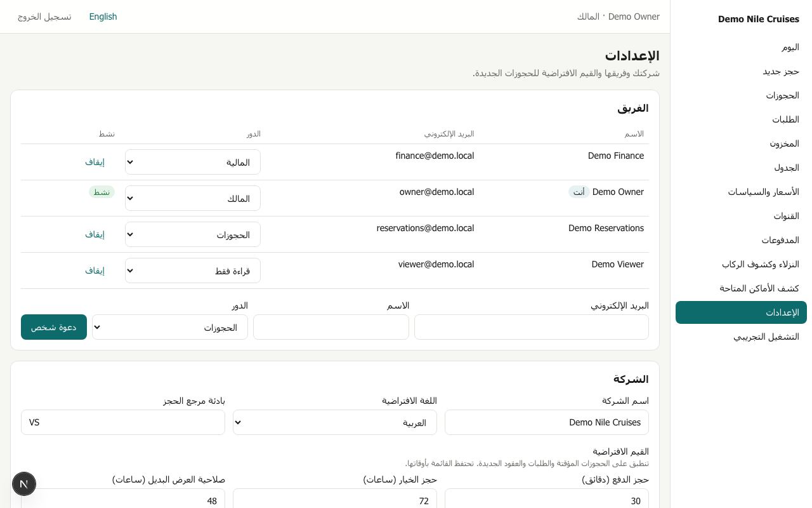Focus the invite البريد الإلكتروني field
Screen dimensions: 812x508
point(532,327)
